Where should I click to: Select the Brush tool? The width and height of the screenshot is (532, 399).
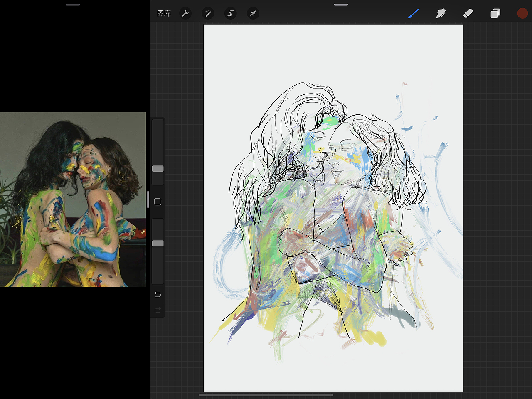(x=414, y=13)
